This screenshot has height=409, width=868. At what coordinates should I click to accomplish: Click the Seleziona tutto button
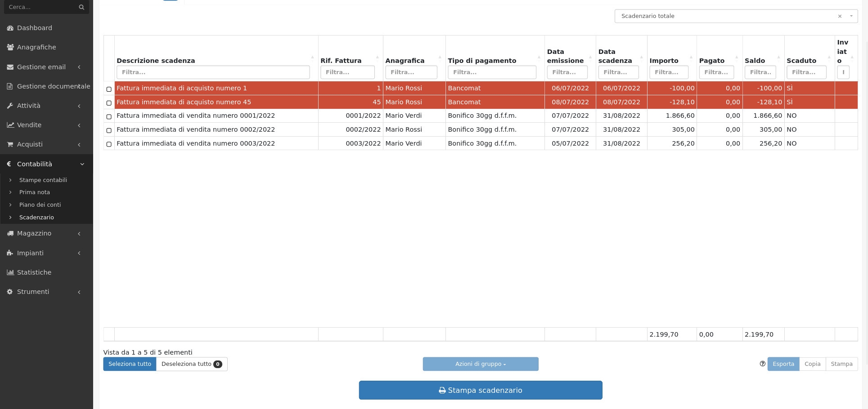pyautogui.click(x=130, y=364)
